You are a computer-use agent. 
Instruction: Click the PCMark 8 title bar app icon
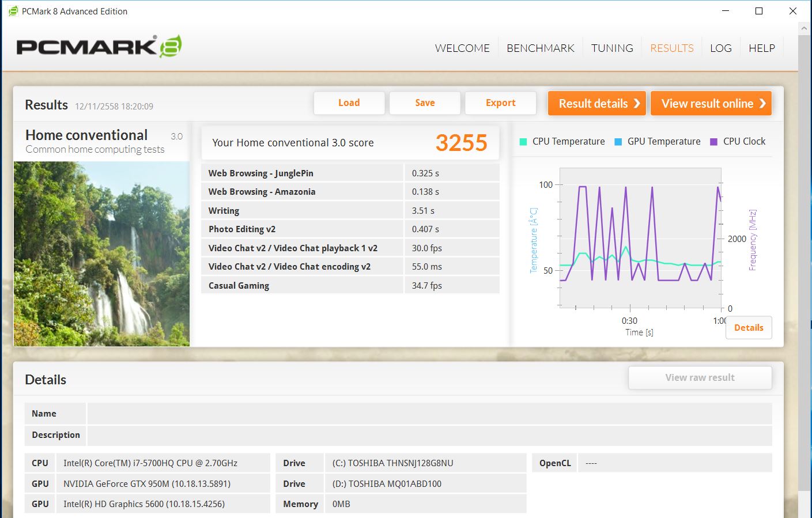(13, 11)
